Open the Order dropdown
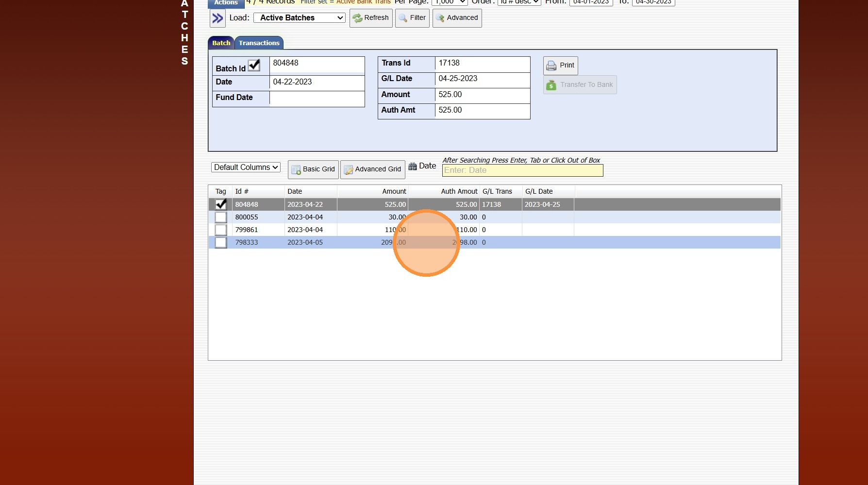Viewport: 868px width, 485px height. 519,2
